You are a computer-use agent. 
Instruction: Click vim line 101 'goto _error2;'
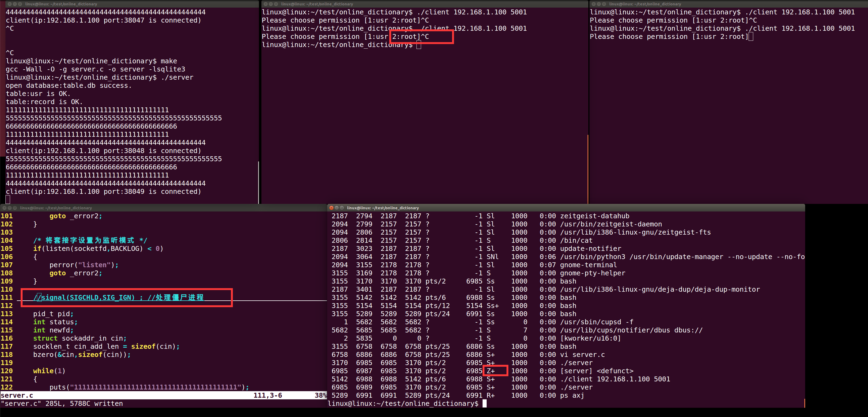click(76, 216)
